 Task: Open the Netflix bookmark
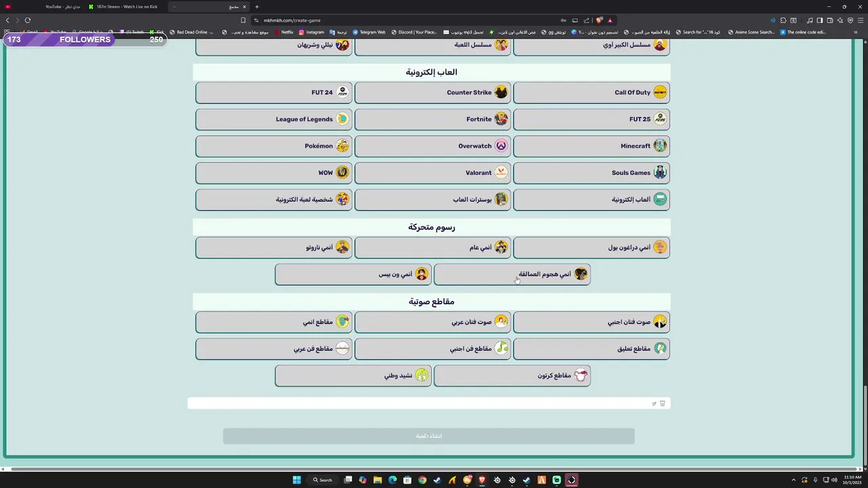click(x=283, y=32)
